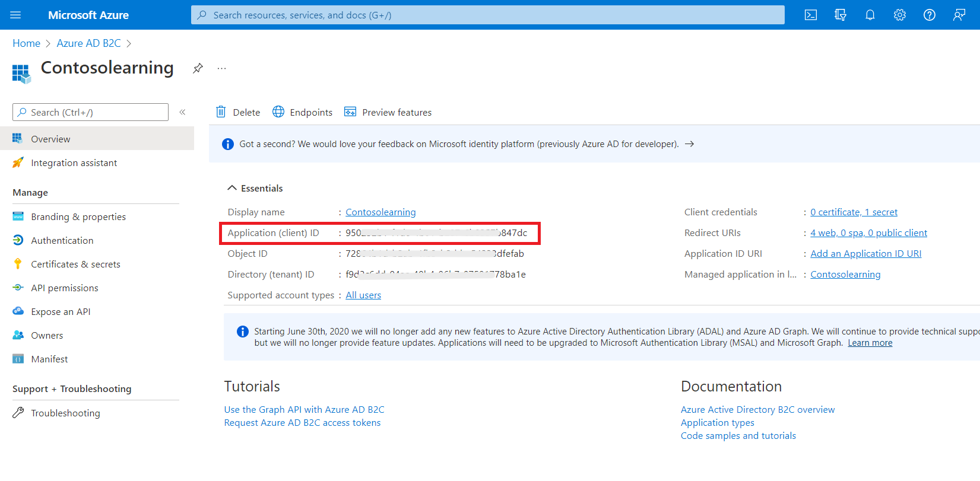The width and height of the screenshot is (980, 481).
Task: Click Learn more about ADAL deprecation
Action: pos(870,343)
